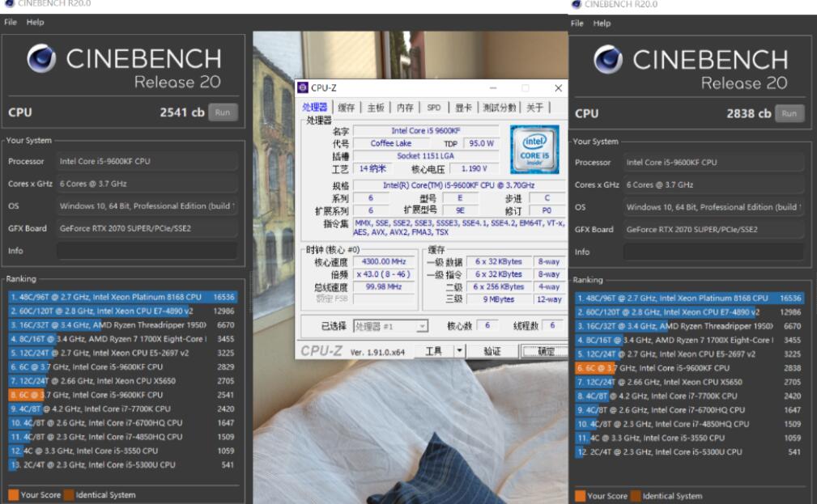This screenshot has width=817, height=504.
Task: Click Run in the left Cinebench window
Action: 222,112
